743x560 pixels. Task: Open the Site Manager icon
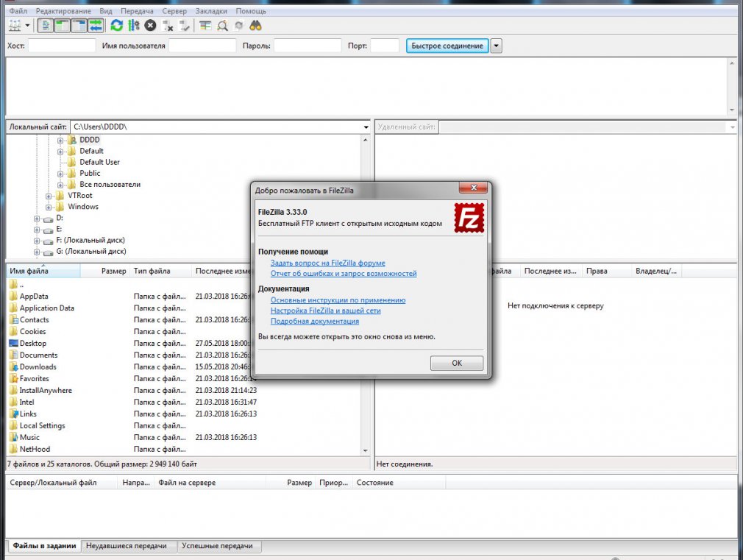click(15, 26)
